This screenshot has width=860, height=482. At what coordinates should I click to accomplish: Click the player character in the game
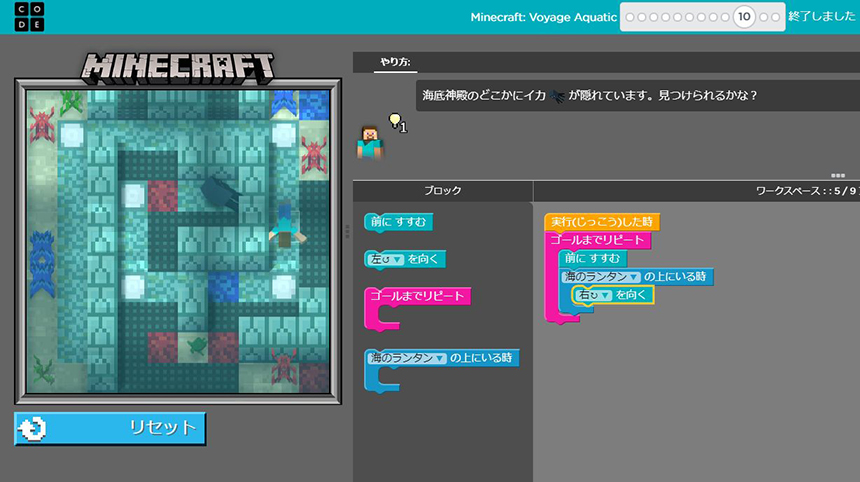285,227
